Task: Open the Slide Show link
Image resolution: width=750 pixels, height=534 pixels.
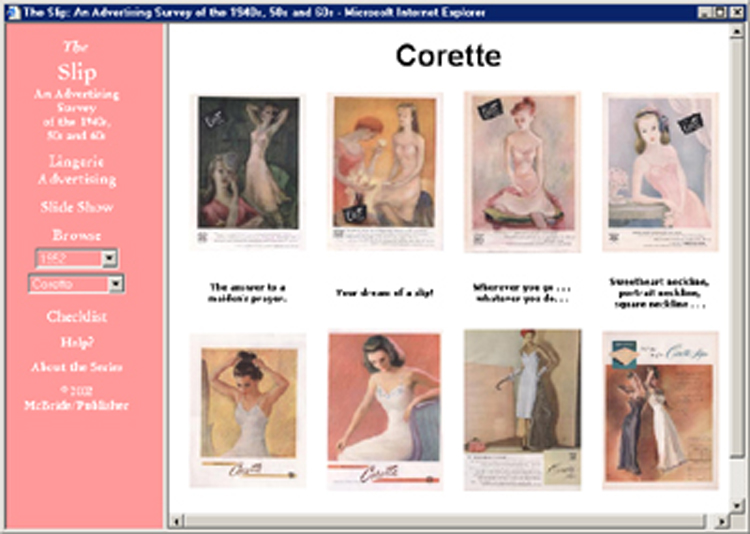Action: [x=77, y=207]
